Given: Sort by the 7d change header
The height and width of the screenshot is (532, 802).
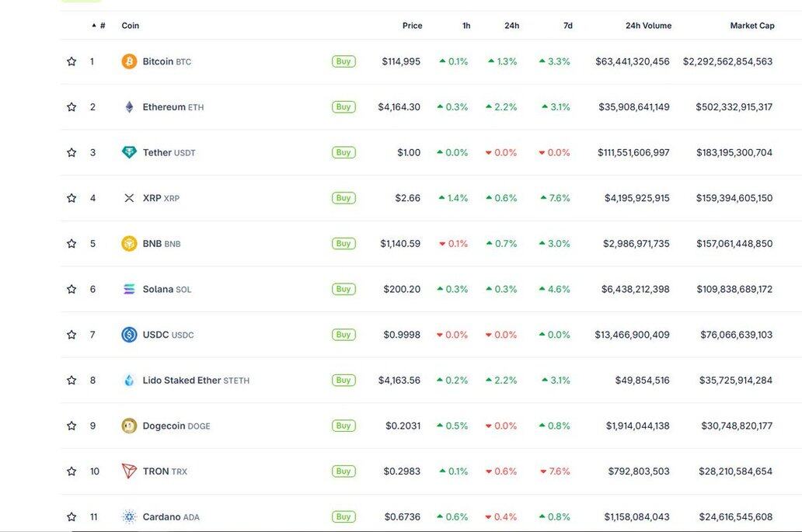Looking at the screenshot, I should [568, 26].
